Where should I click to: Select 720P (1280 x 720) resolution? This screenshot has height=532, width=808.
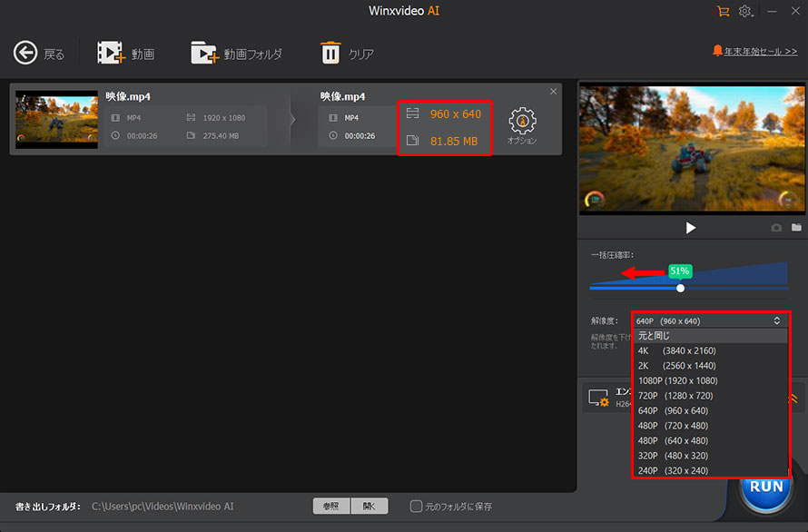[x=675, y=396]
